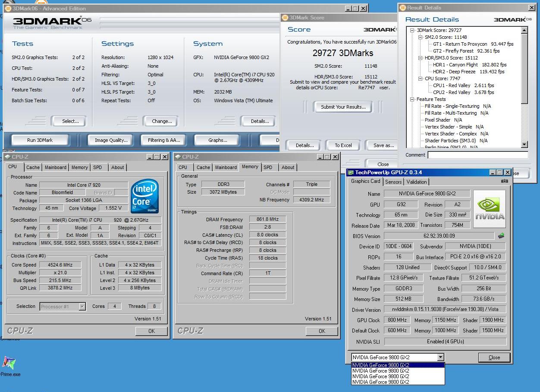Collapse the CPU Score tree node
Image resolution: width=540 pixels, height=392 pixels.
coord(421,78)
